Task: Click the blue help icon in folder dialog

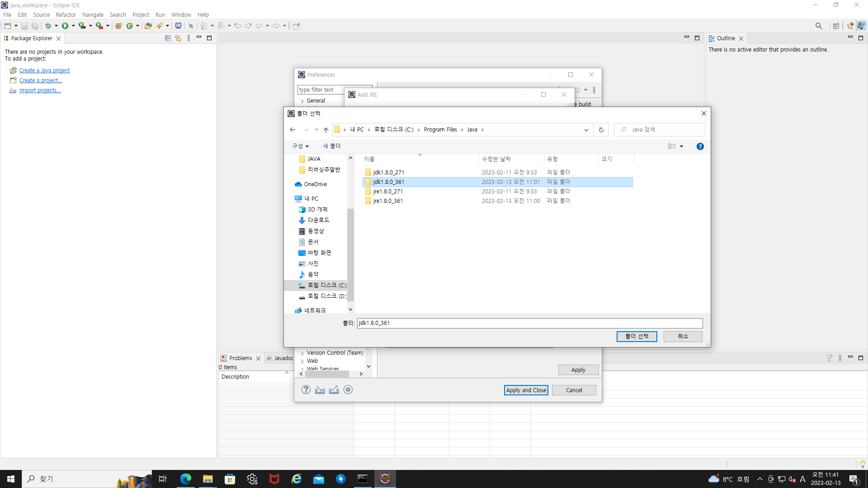Action: coord(700,146)
